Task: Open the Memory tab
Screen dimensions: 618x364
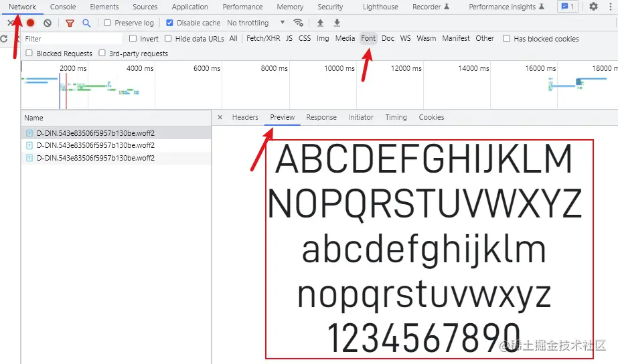Action: pyautogui.click(x=290, y=7)
